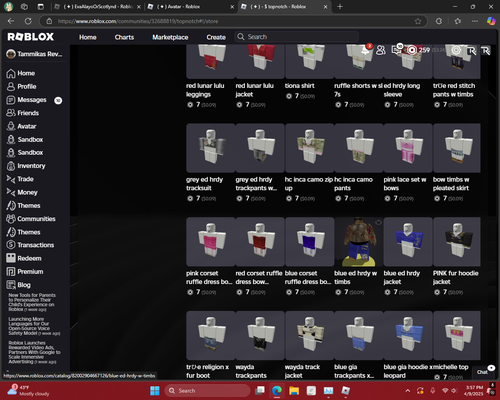Open the Avatar page from sidebar
Viewport: 500px width, 400px height.
[x=21, y=126]
